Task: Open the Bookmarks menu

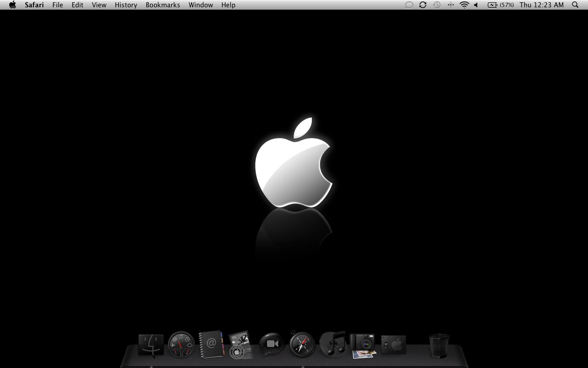Action: pyautogui.click(x=163, y=5)
